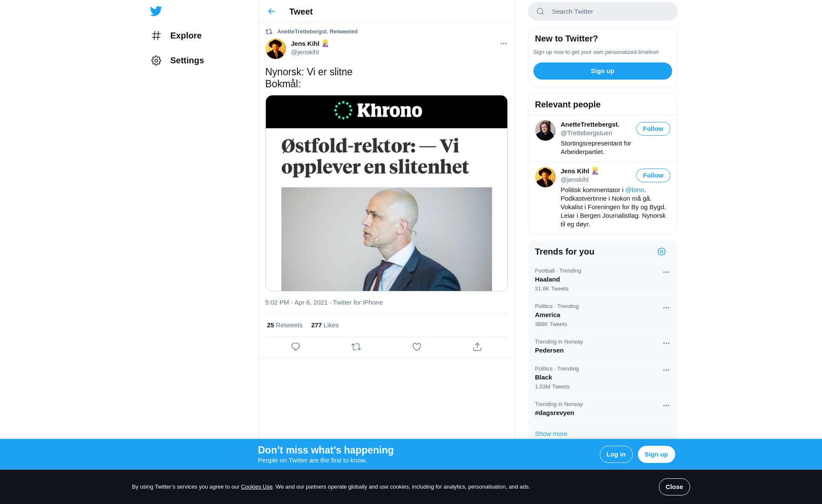
Task: Open more options for Haaland trend
Action: pyautogui.click(x=666, y=272)
